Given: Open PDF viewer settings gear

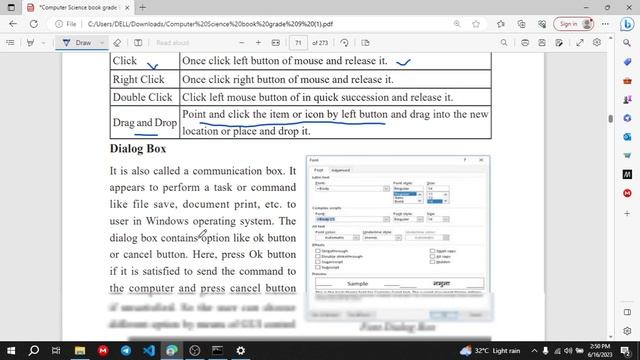Looking at the screenshot, I should (x=597, y=42).
